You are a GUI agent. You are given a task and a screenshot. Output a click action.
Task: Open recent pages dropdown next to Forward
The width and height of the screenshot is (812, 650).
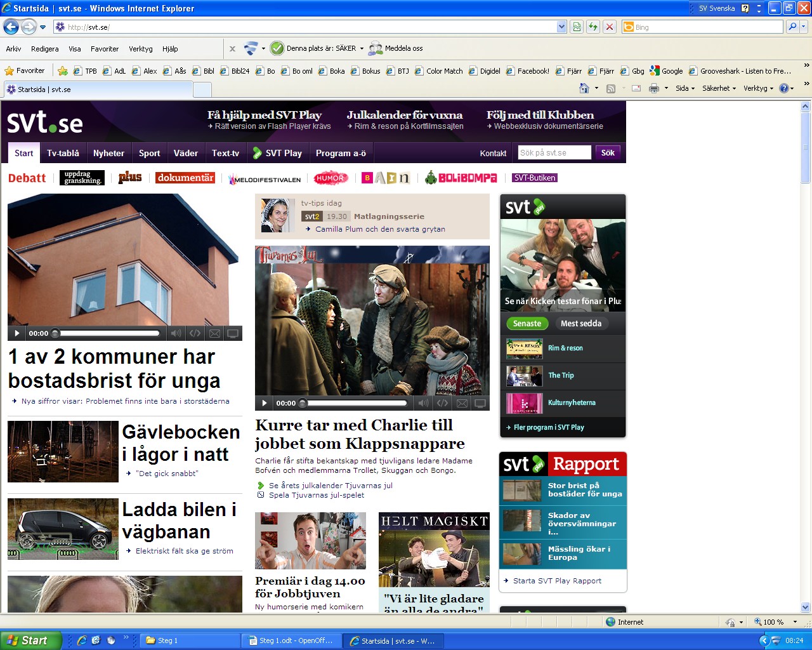tap(43, 27)
